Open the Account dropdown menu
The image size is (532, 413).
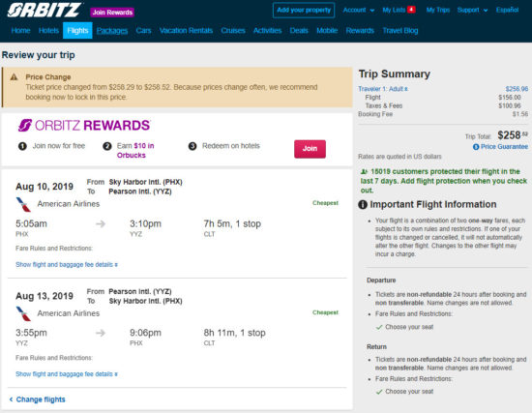[359, 11]
